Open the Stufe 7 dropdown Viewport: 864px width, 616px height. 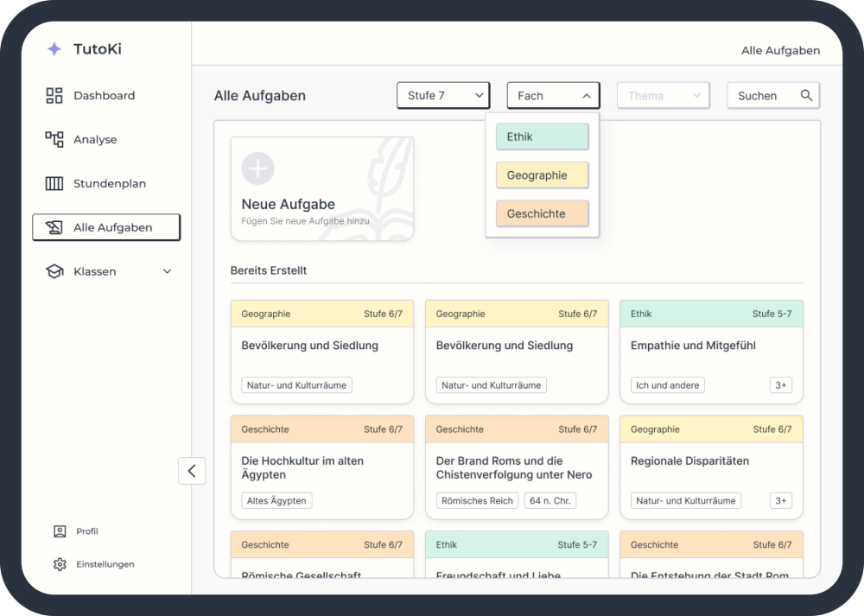443,96
